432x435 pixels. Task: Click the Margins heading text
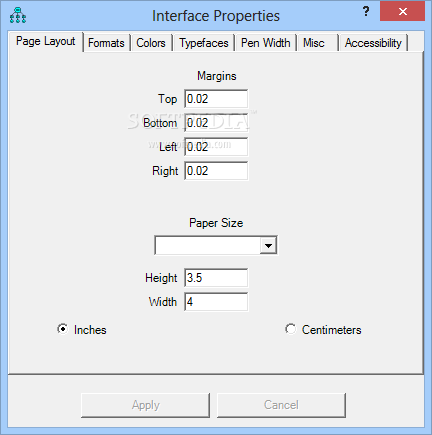tap(217, 76)
